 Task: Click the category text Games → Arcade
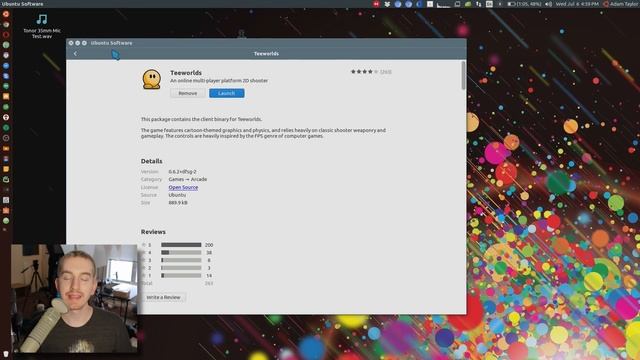[188, 179]
